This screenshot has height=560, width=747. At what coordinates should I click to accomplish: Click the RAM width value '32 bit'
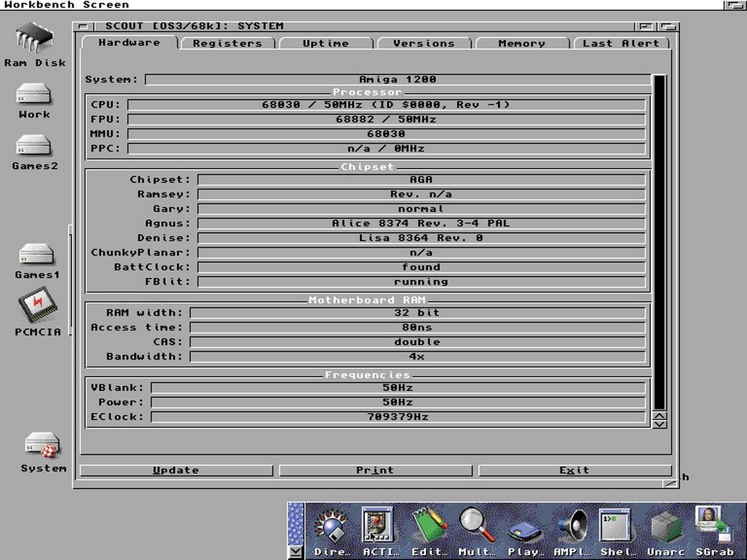point(418,313)
